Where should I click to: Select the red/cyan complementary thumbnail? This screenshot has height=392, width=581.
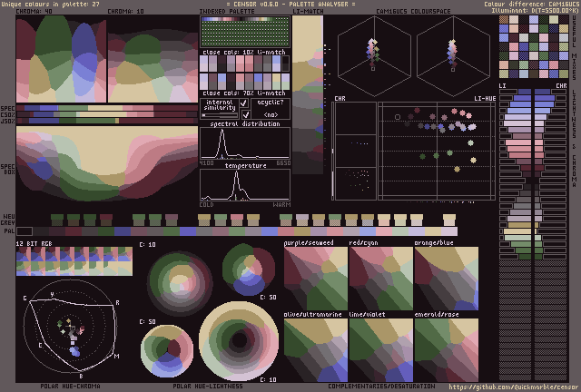pyautogui.click(x=381, y=278)
